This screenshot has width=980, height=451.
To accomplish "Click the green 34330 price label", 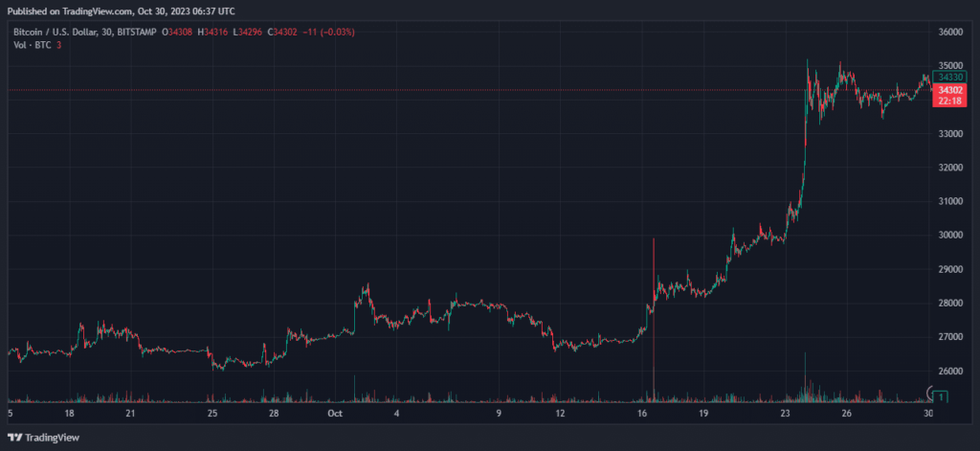I will coord(948,77).
